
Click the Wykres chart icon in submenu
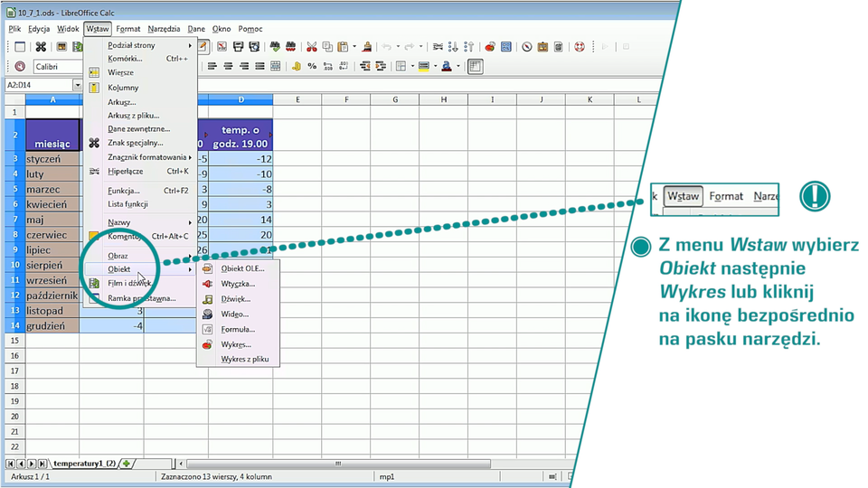(207, 344)
